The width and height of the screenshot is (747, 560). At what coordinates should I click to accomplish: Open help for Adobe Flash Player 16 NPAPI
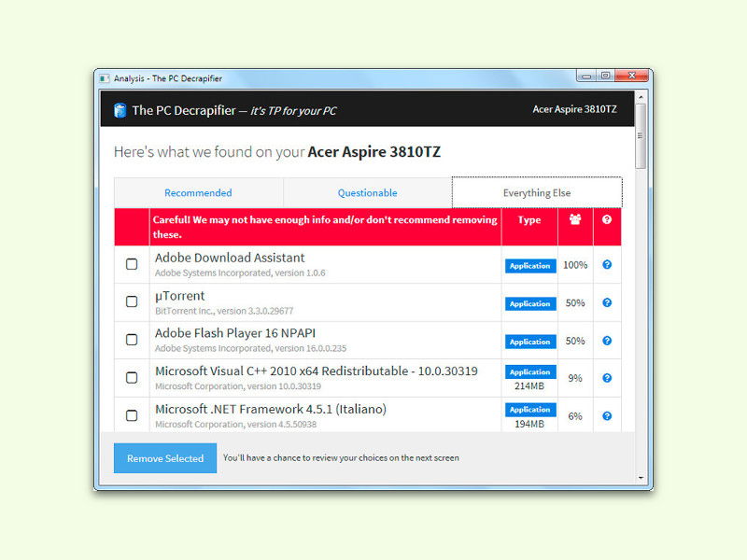[x=607, y=341]
